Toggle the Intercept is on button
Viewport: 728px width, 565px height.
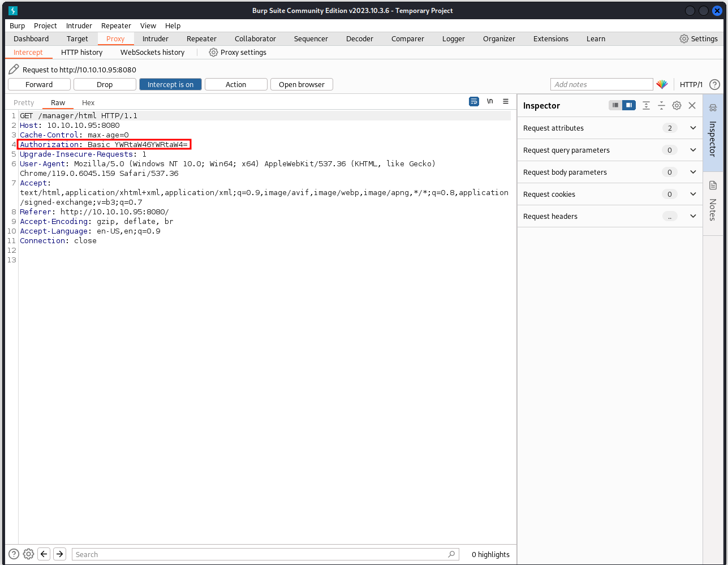click(170, 84)
